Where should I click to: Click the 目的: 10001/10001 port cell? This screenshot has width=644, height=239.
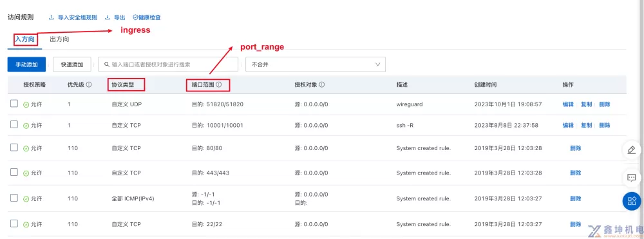(217, 125)
